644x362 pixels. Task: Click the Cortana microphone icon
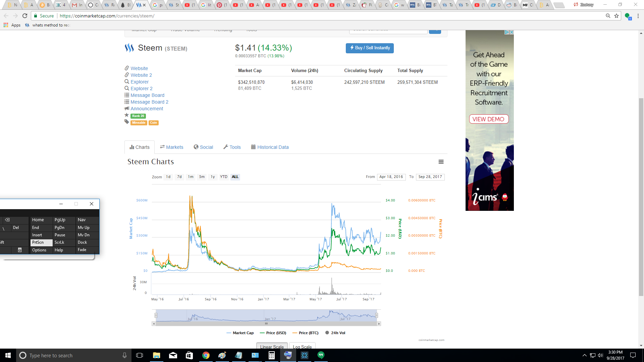[124, 355]
